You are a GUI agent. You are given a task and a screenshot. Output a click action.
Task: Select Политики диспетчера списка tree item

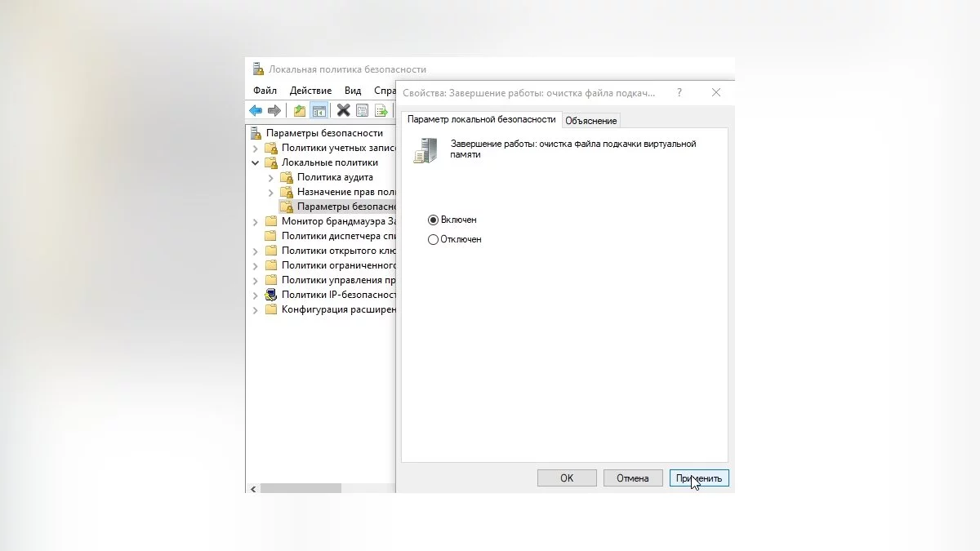337,236
